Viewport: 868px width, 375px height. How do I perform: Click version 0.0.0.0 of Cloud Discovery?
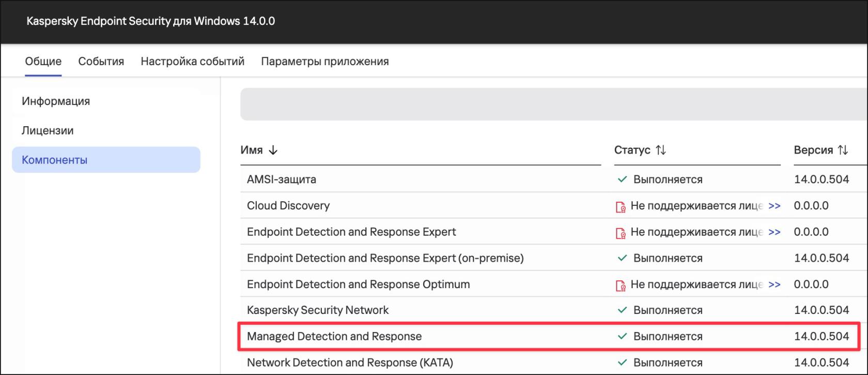click(811, 205)
